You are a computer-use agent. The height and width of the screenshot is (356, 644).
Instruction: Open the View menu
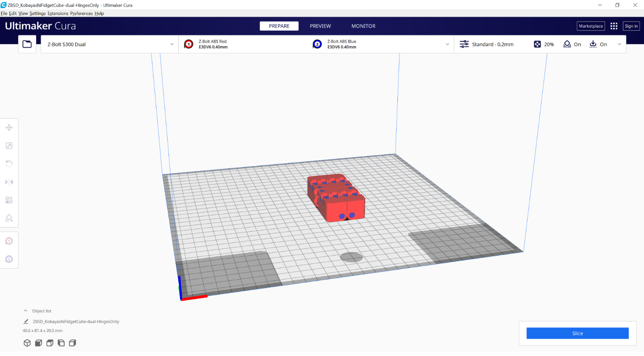pyautogui.click(x=23, y=13)
